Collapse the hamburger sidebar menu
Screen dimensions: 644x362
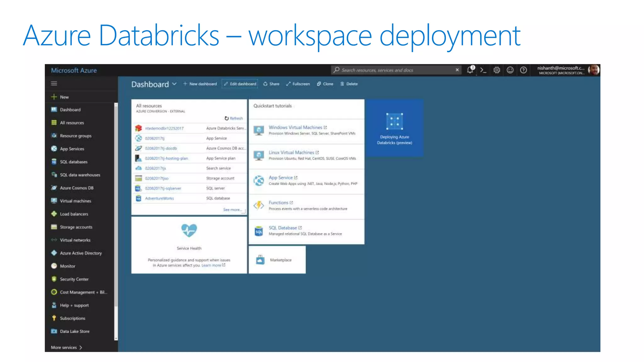[x=54, y=83]
